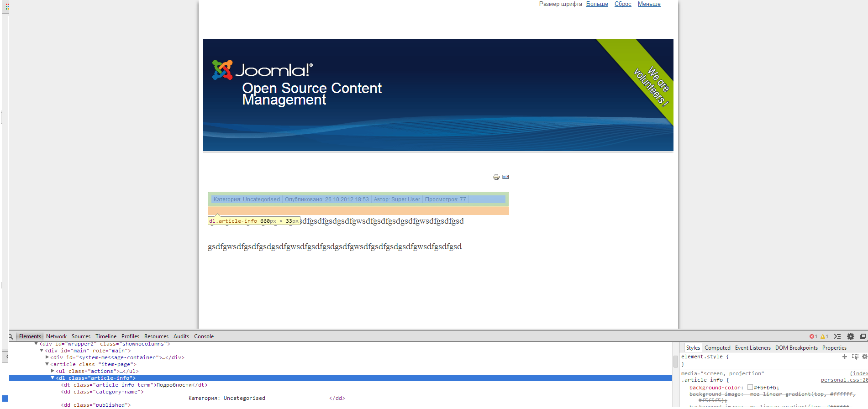Screen dimensions: 868x409
Task: Open the (index) source link
Action: (858, 373)
